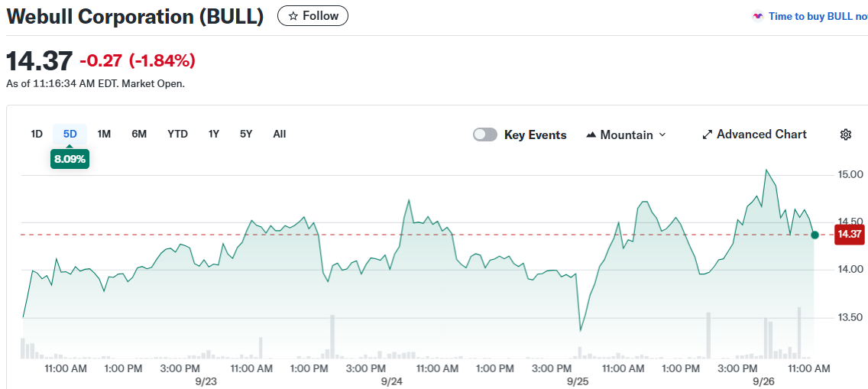Expand the Mountain chart type dropdown
The width and height of the screenshot is (868, 389).
626,135
